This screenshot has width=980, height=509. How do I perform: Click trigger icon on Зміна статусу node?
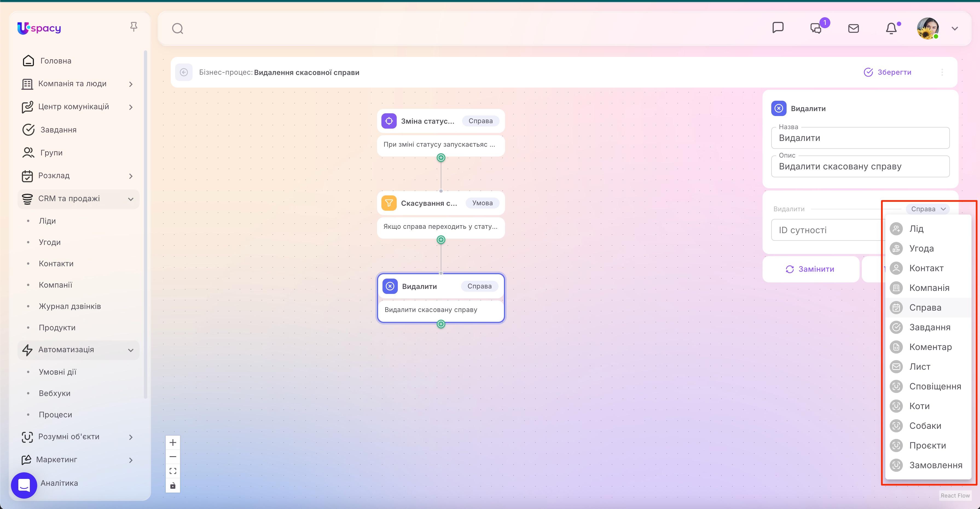pyautogui.click(x=389, y=121)
